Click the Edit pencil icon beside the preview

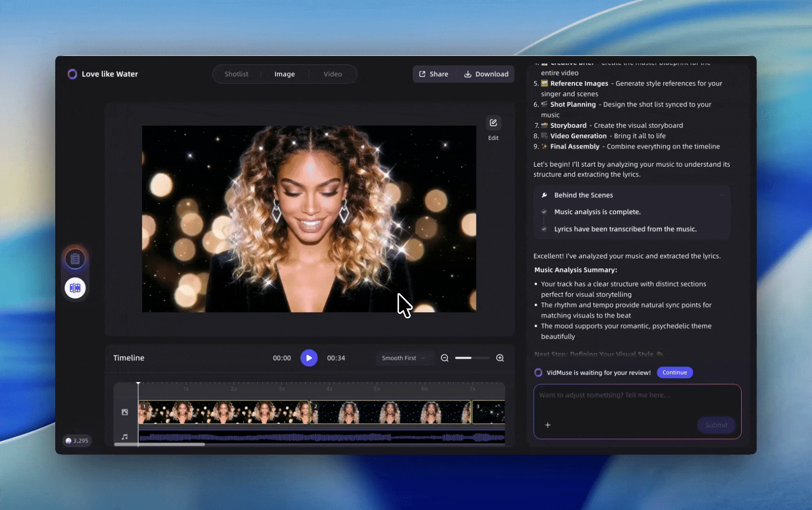tap(493, 123)
